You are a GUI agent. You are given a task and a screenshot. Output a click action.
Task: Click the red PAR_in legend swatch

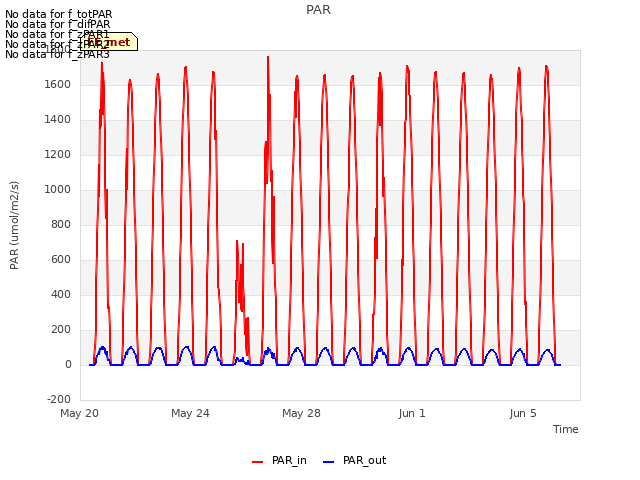257,462
